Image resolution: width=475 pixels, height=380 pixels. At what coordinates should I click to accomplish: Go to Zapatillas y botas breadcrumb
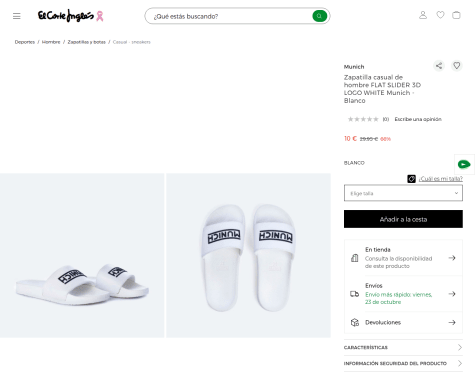point(87,42)
